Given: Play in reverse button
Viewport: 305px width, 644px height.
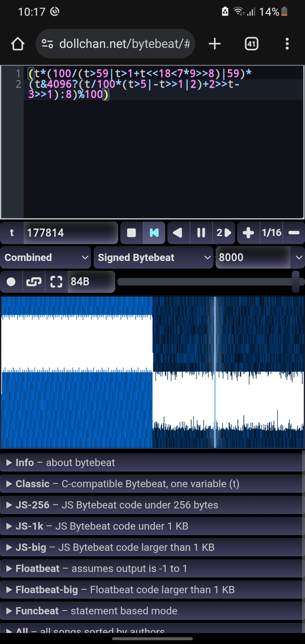Looking at the screenshot, I should tap(178, 233).
